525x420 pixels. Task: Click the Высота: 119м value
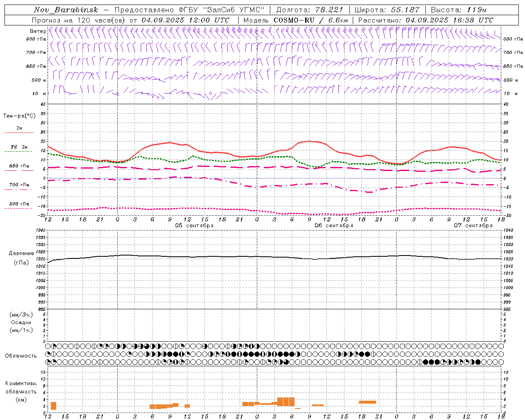coord(459,10)
